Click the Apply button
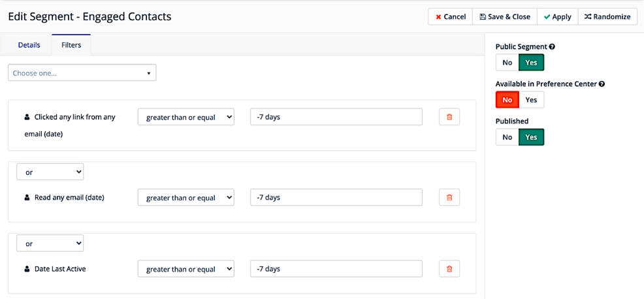The image size is (644, 299). click(557, 17)
